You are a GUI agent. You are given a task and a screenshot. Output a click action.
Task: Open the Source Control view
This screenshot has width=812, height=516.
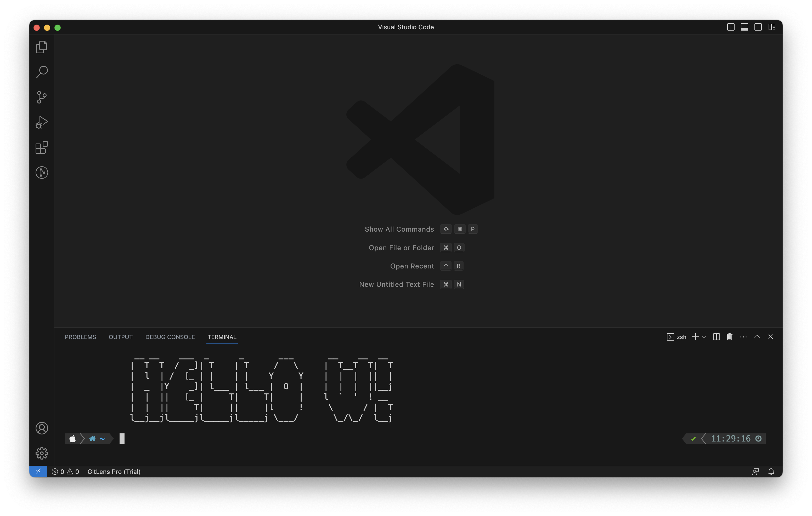pyautogui.click(x=42, y=97)
